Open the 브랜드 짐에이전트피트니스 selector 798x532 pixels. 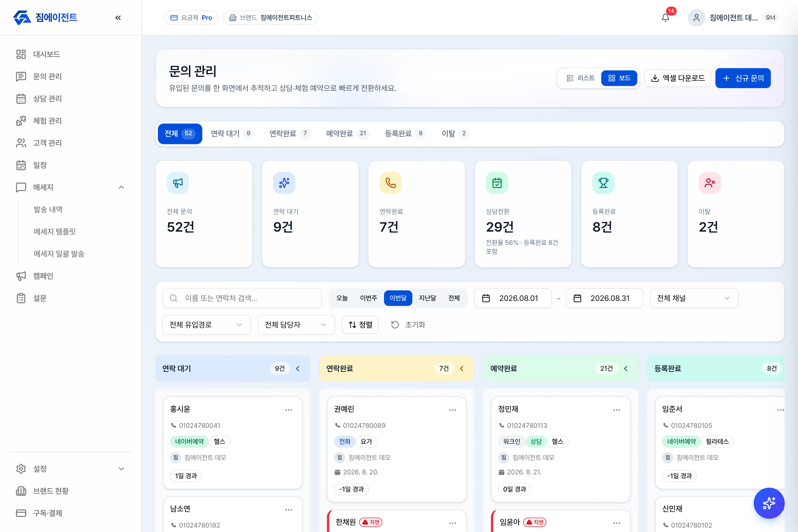(270, 18)
